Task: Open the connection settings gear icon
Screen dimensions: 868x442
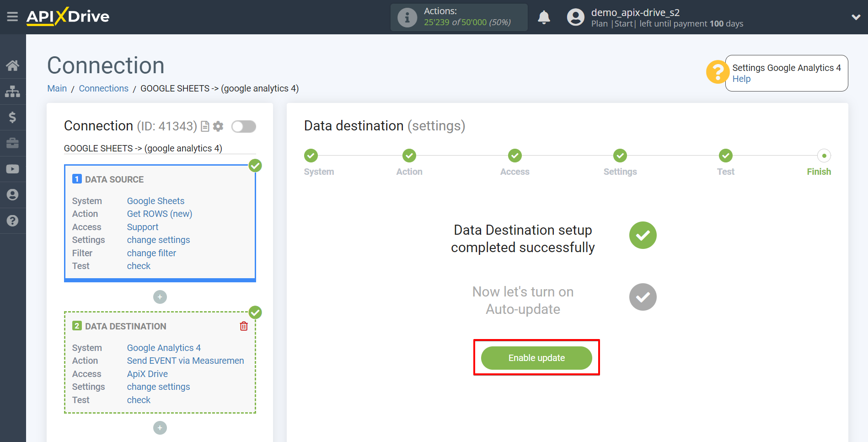Action: click(219, 126)
